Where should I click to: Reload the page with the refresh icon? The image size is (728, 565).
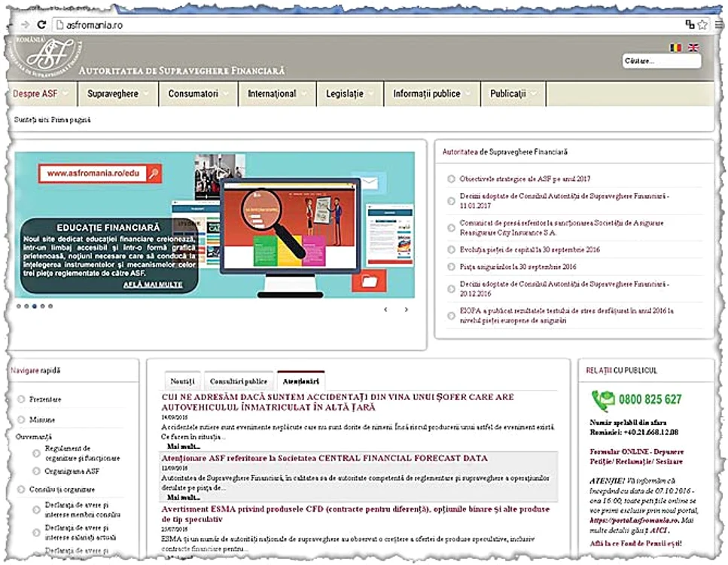point(42,25)
